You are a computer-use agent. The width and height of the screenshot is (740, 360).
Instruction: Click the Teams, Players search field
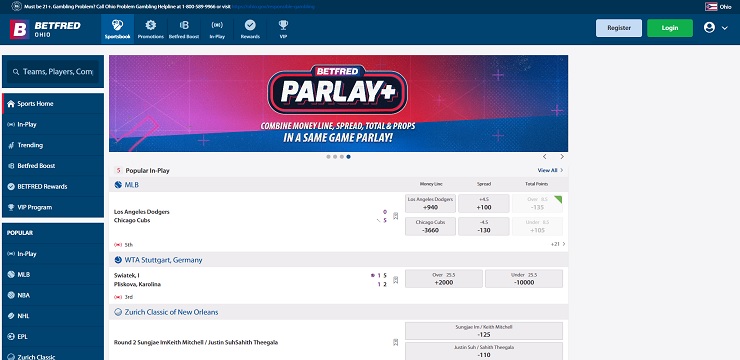pos(53,72)
